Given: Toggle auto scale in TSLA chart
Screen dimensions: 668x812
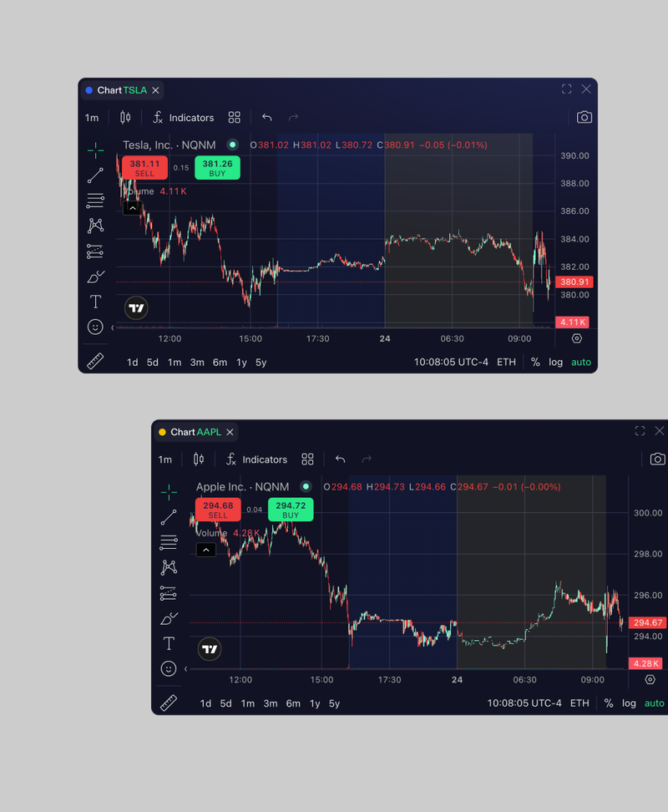Looking at the screenshot, I should [581, 362].
